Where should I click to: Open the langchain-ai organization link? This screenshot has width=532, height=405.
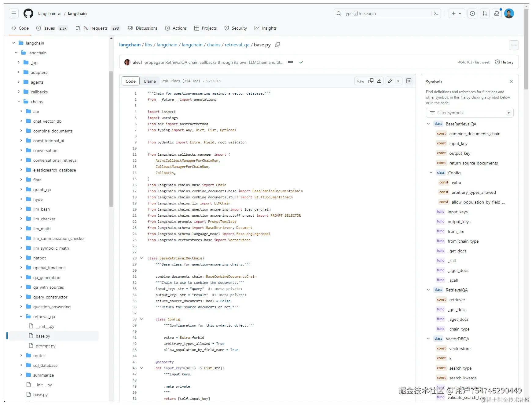50,13
